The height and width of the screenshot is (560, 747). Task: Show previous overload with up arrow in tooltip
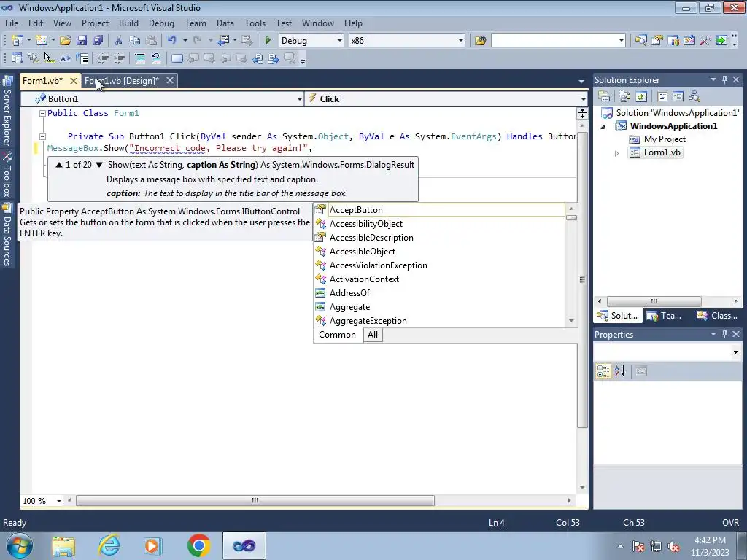coord(59,165)
